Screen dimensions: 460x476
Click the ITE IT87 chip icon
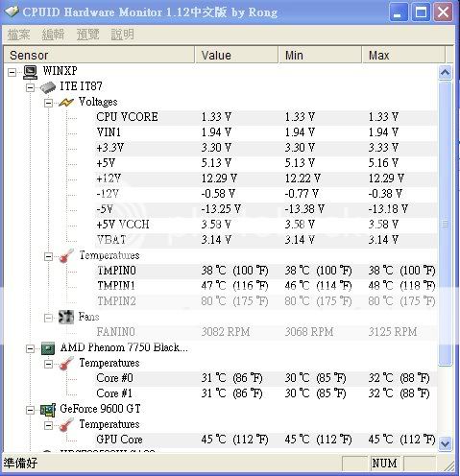pyautogui.click(x=48, y=87)
